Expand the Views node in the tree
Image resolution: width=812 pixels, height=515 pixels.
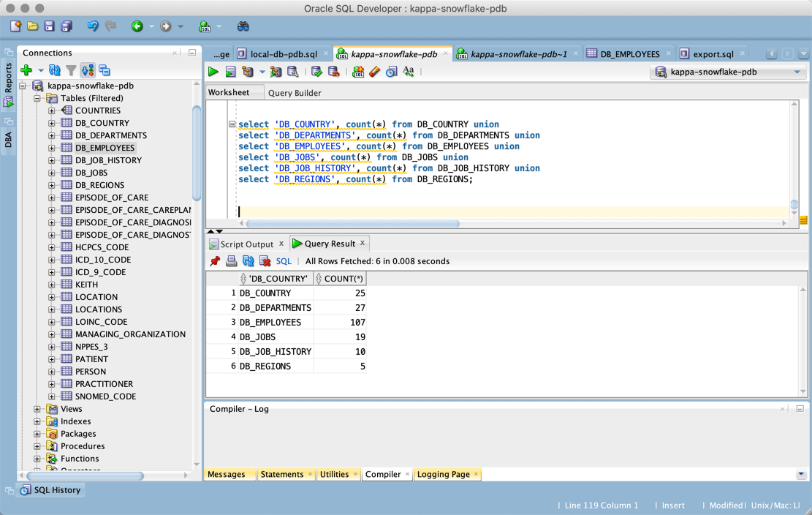pyautogui.click(x=37, y=410)
